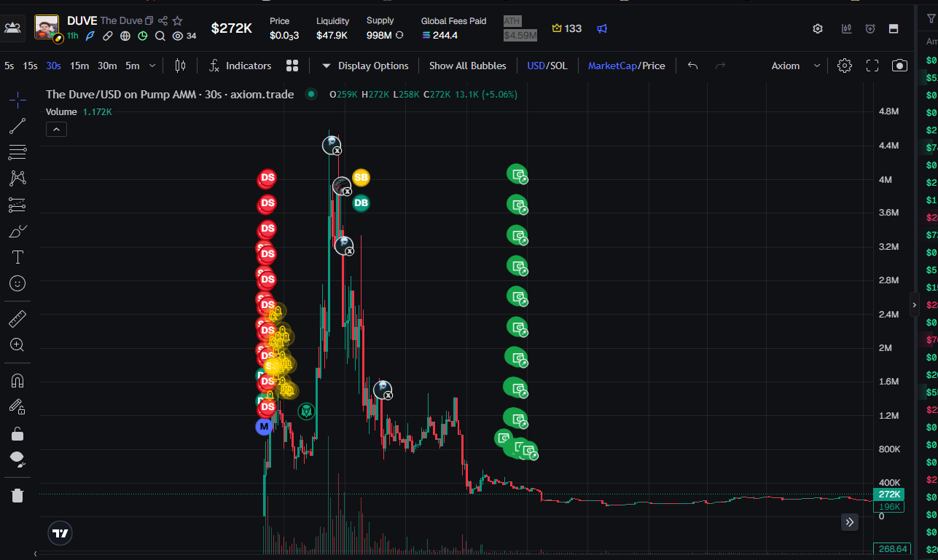This screenshot has height=560, width=938.
Task: Enter fullscreen chart mode
Action: [872, 66]
